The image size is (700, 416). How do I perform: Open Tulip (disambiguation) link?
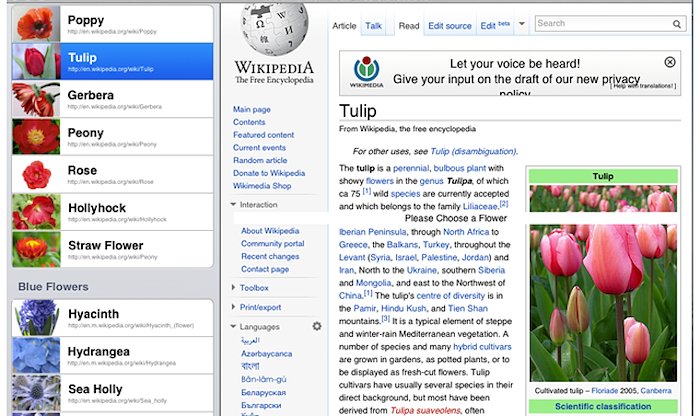click(473, 151)
